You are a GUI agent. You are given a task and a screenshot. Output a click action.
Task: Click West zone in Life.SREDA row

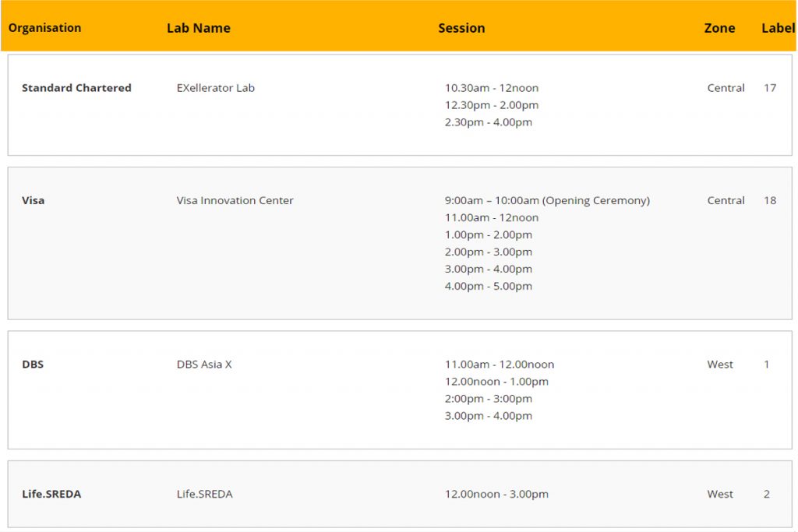(x=720, y=494)
